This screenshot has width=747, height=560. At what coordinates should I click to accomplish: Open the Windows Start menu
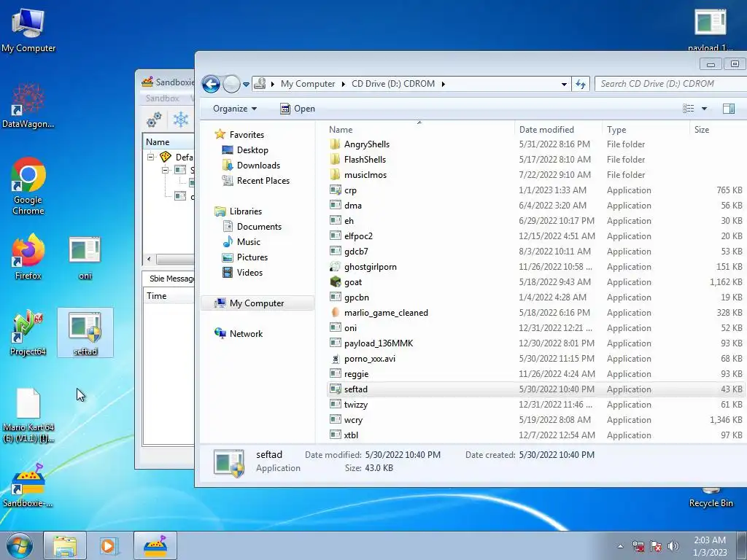click(x=20, y=545)
